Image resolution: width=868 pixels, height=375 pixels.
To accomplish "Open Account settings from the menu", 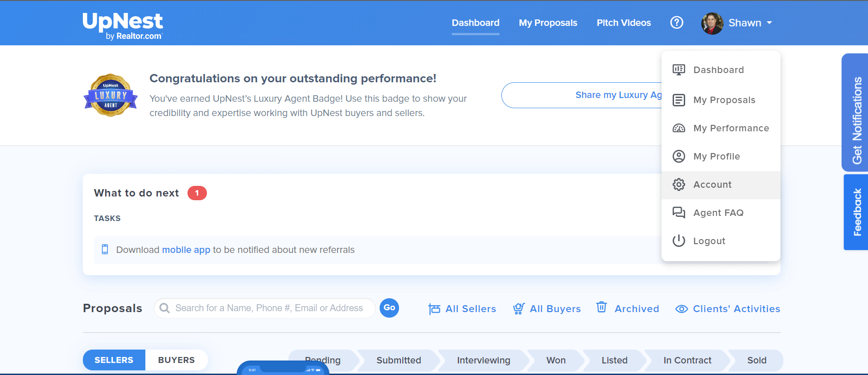I will pos(712,184).
